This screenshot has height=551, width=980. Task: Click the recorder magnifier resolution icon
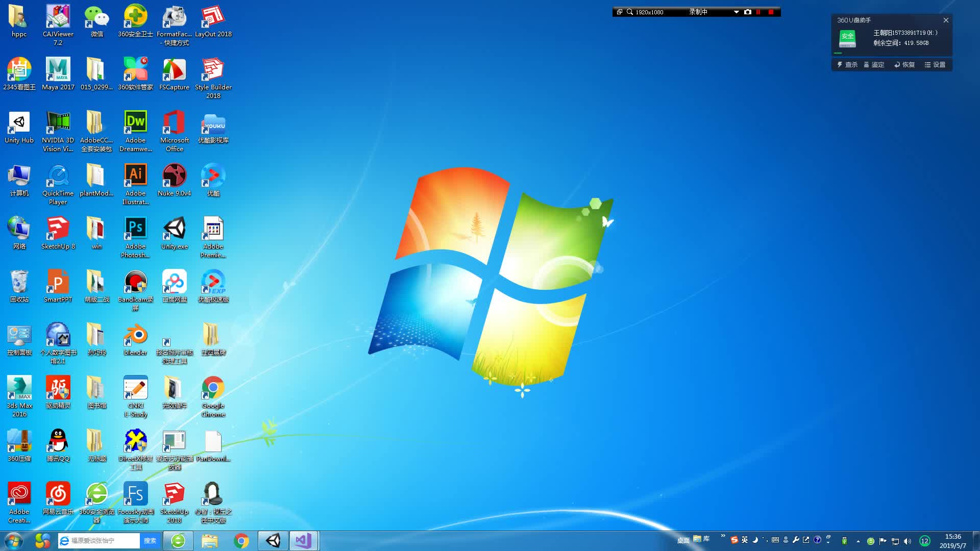630,12
